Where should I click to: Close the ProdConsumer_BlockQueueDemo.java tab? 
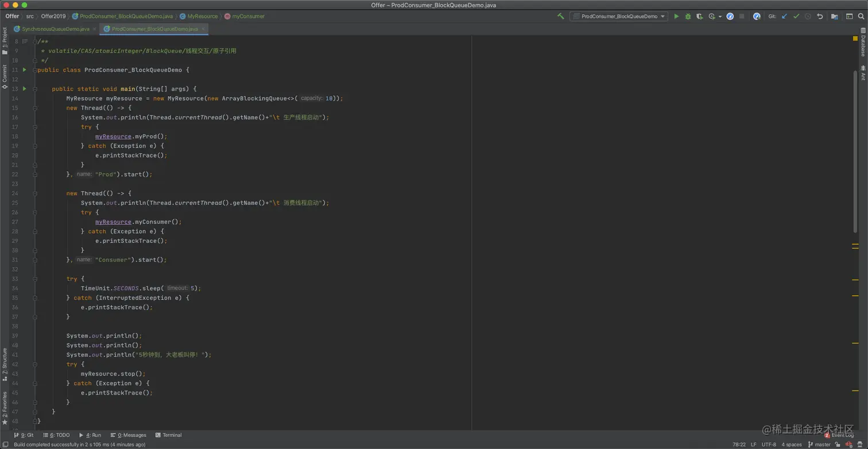pos(202,29)
